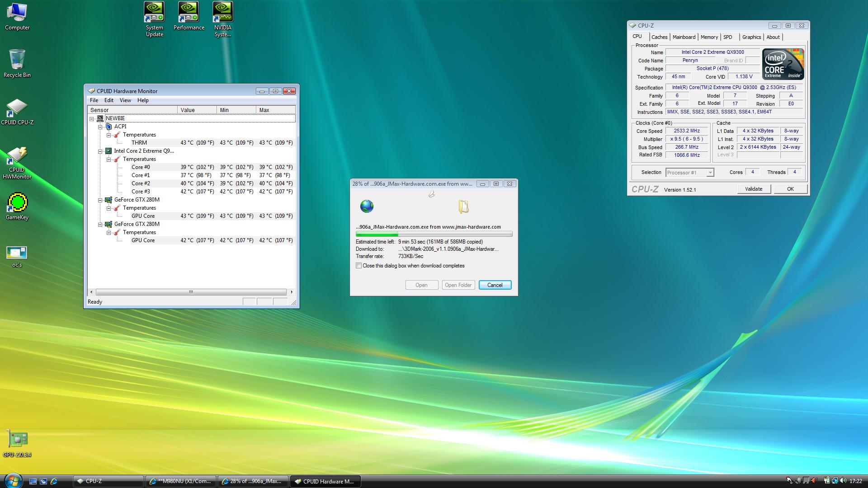Viewport: 868px width, 488px height.
Task: Click the red mouse-pointer tray icon
Action: (x=789, y=481)
